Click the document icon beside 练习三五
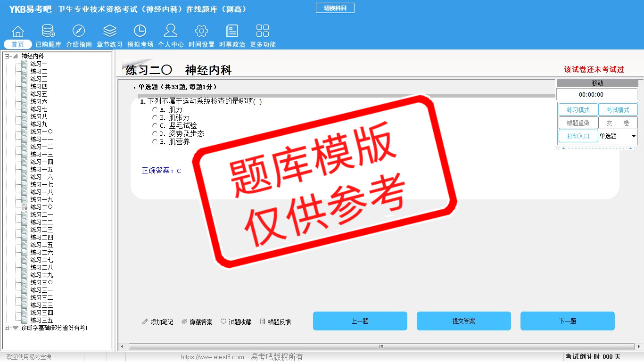 [x=25, y=320]
